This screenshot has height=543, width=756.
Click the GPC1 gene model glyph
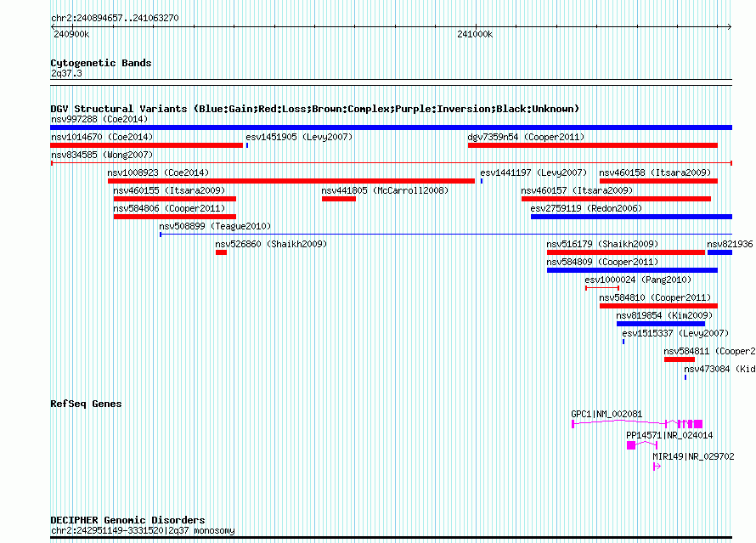tap(637, 424)
